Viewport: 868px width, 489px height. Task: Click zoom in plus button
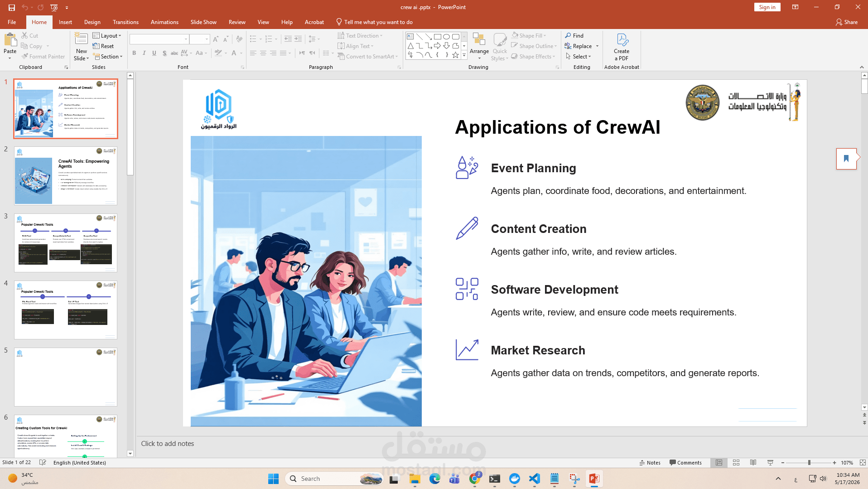tap(834, 463)
